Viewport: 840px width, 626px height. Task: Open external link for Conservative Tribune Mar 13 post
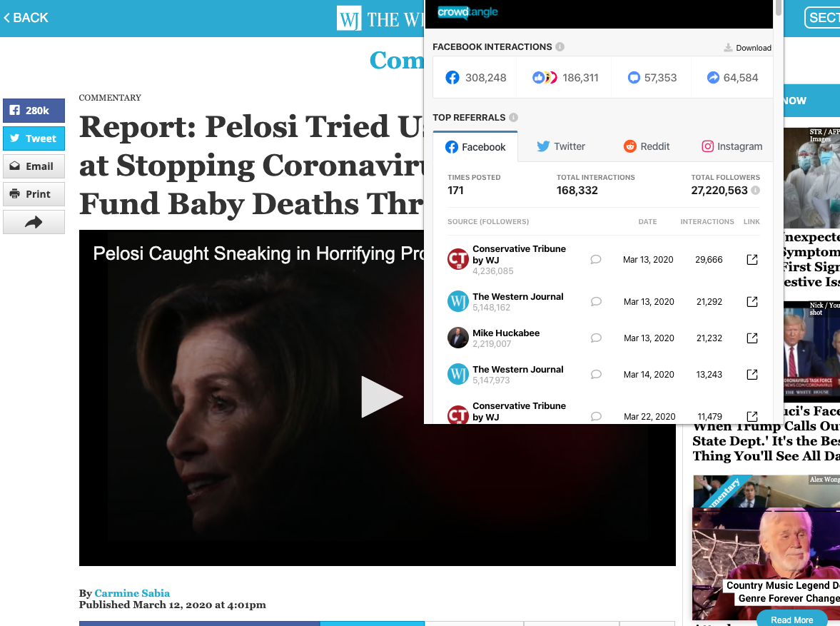(752, 260)
